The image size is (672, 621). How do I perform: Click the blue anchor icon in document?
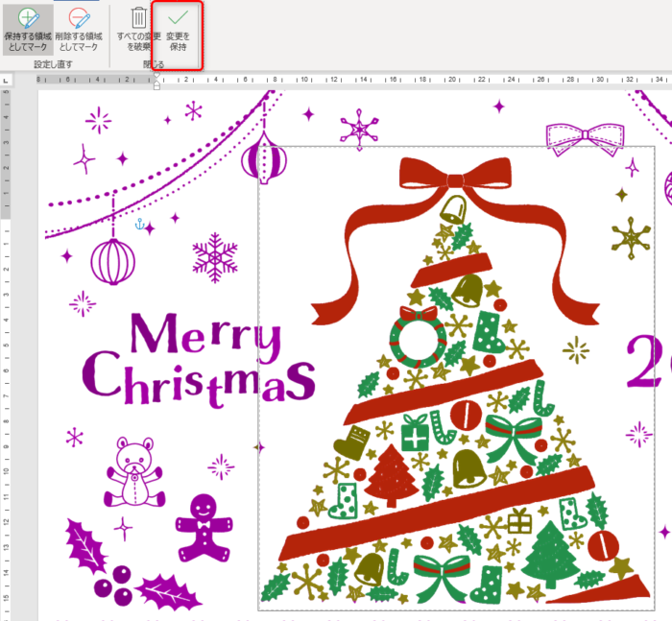(x=140, y=225)
